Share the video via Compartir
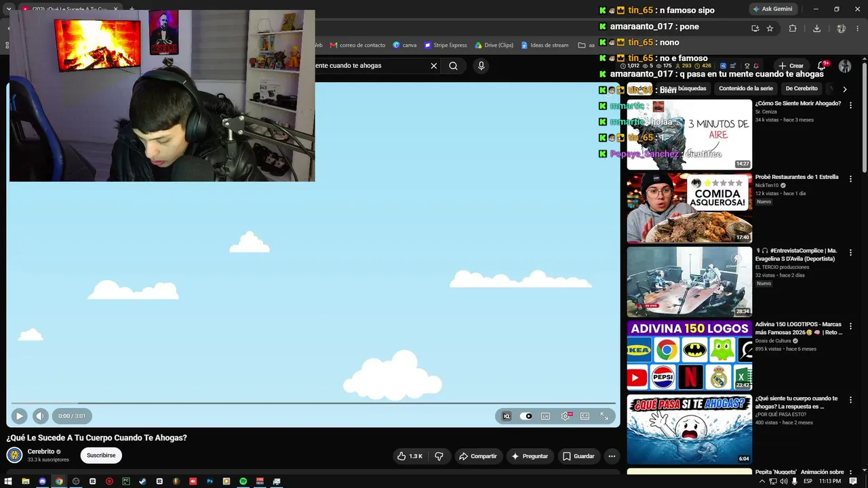Screen dimensions: 868x488 [x=478, y=456]
